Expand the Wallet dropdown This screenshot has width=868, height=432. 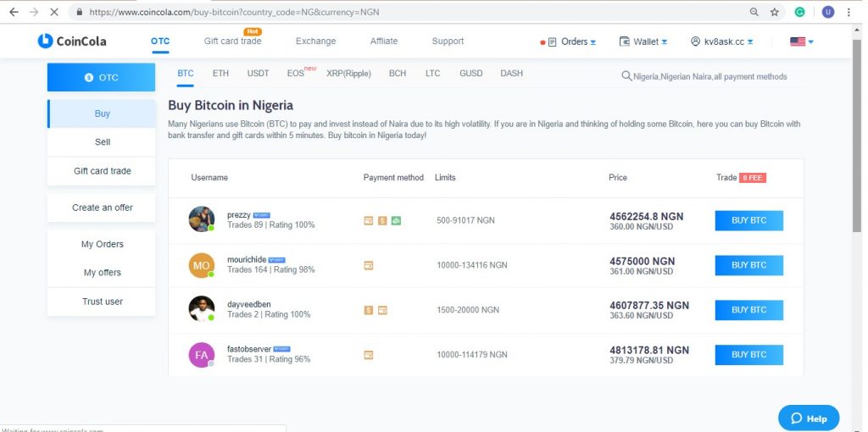[665, 42]
